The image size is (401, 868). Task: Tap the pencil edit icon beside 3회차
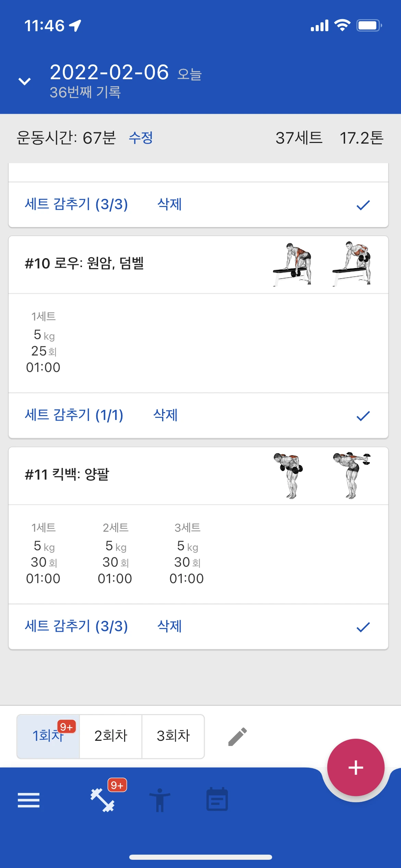[x=238, y=736]
